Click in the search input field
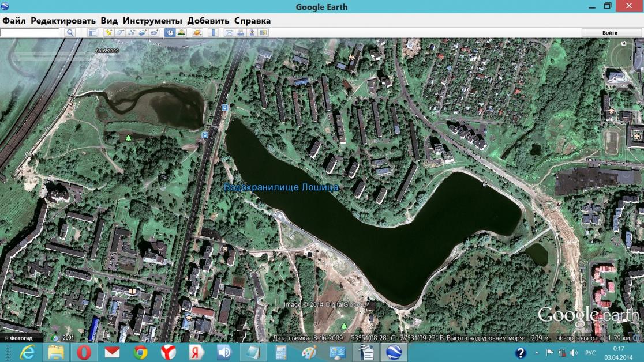 (x=30, y=33)
